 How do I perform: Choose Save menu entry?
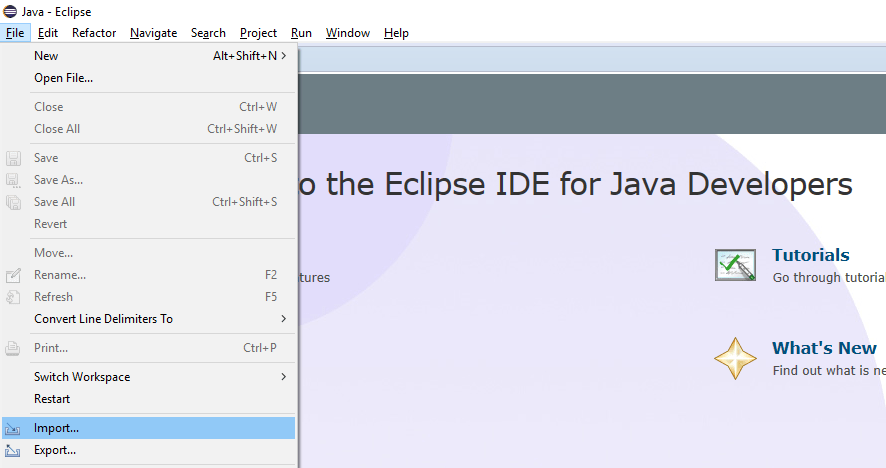point(149,158)
